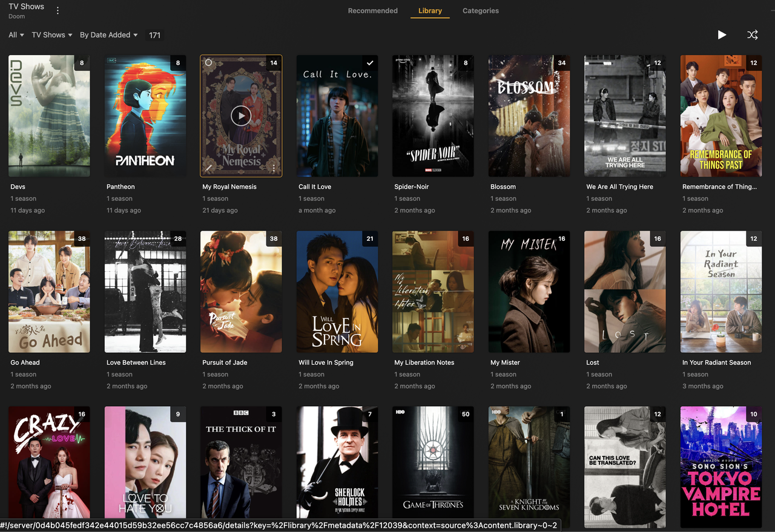Open the Call It Love title link
Viewport: 775px width, 532px height.
click(x=315, y=187)
